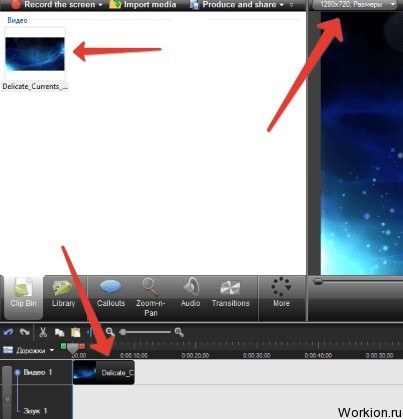Click the timeline zoom slider handle
This screenshot has height=419, width=403.
(123, 332)
